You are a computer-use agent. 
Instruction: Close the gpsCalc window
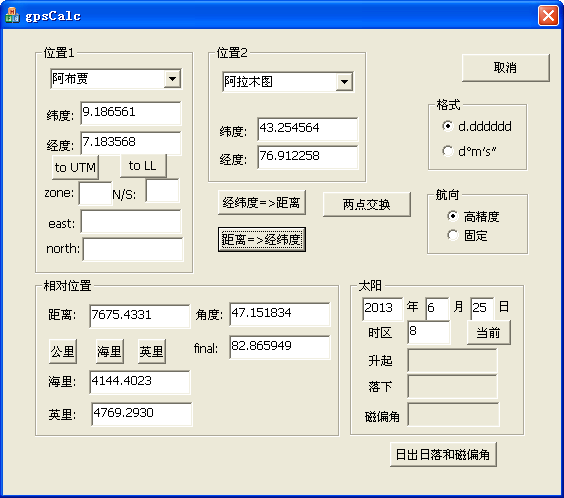pos(548,16)
